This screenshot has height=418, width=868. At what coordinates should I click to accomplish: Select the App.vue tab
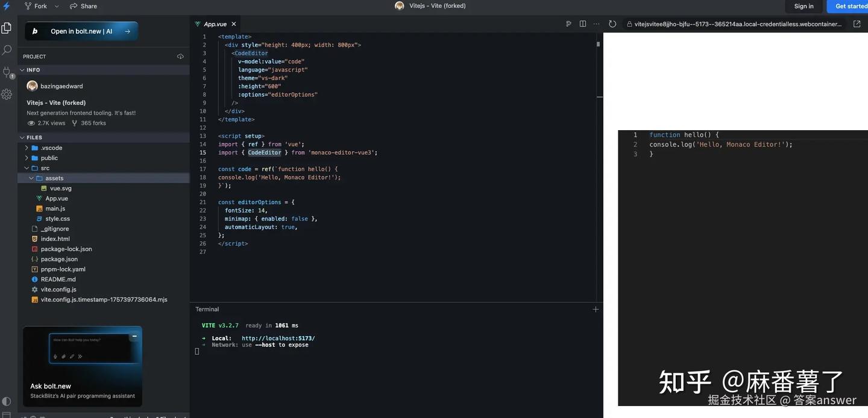click(214, 23)
